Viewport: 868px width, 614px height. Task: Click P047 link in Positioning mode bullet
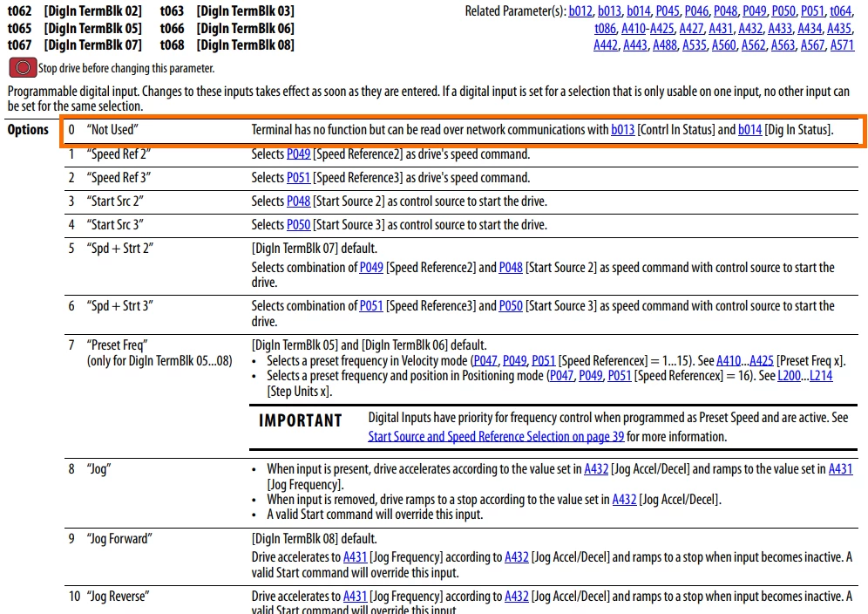(x=561, y=376)
